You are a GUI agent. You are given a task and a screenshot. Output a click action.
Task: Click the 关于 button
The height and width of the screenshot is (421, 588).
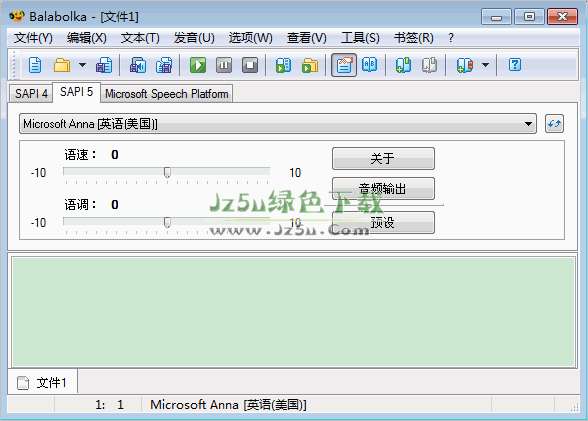(383, 159)
